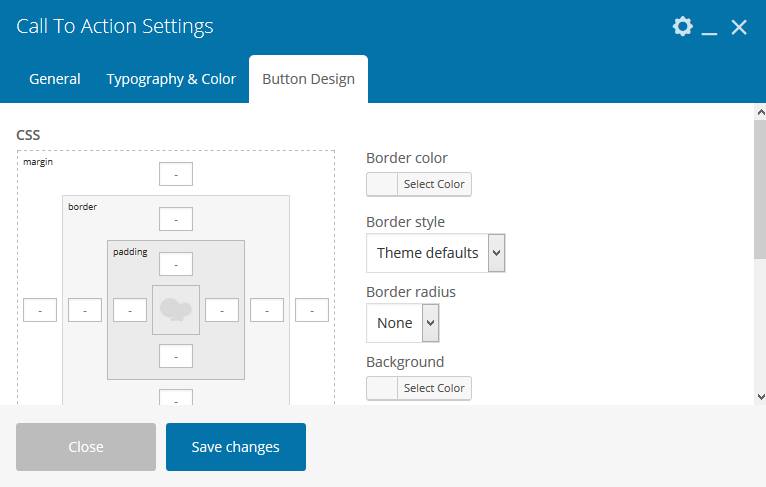The width and height of the screenshot is (766, 487).
Task: Close the dialog with the X icon
Action: (x=739, y=27)
